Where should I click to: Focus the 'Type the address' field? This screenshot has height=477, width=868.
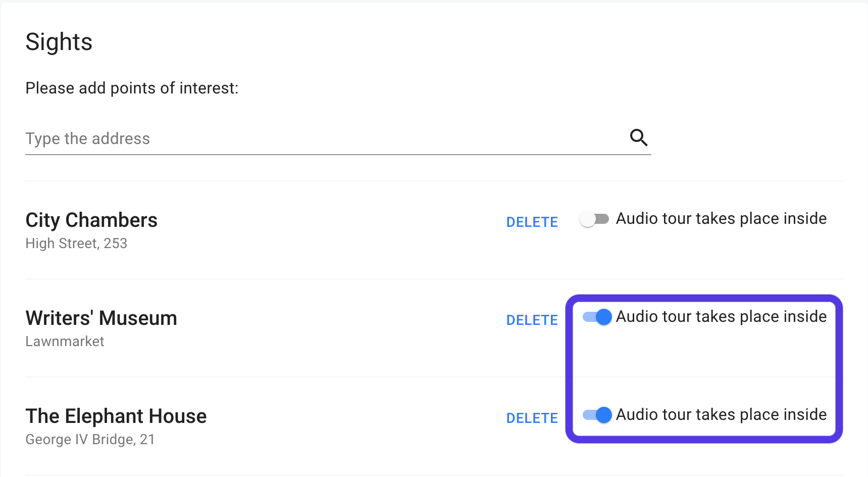[x=323, y=138]
